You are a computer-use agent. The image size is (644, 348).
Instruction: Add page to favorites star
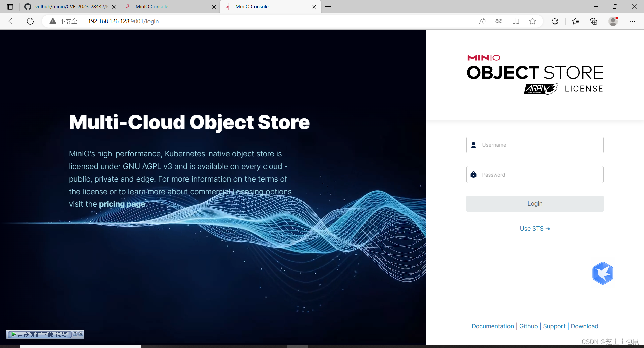(x=532, y=21)
